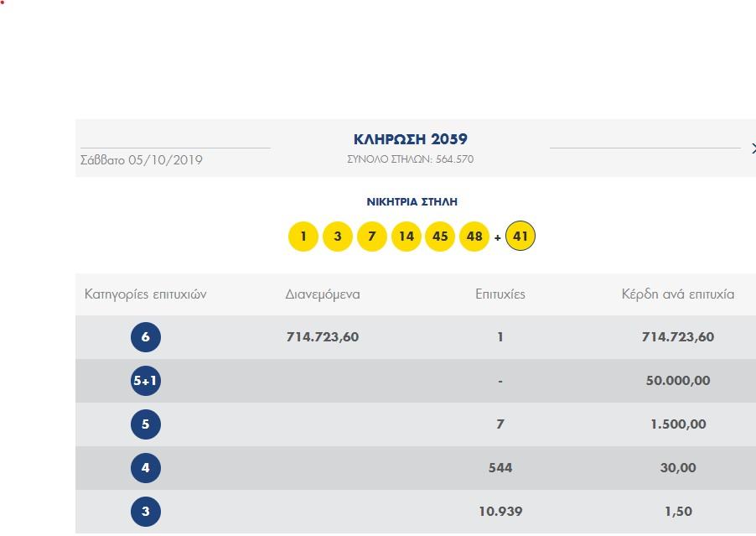Click the blue category 5 badge
Viewport: 756px width, 536px height.
click(x=146, y=424)
